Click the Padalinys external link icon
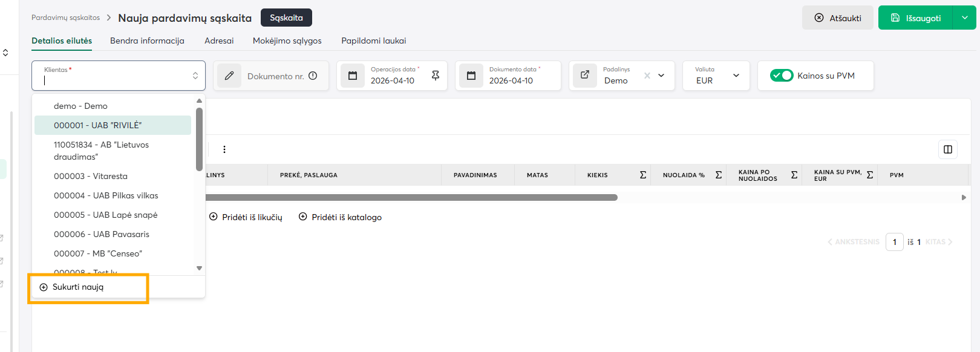This screenshot has width=980, height=352. click(x=585, y=75)
